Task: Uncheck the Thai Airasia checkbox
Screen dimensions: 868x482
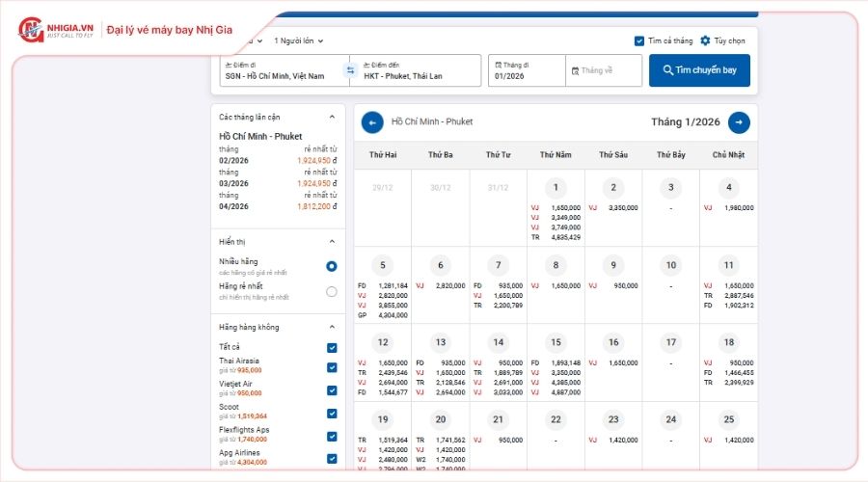Action: coord(332,367)
